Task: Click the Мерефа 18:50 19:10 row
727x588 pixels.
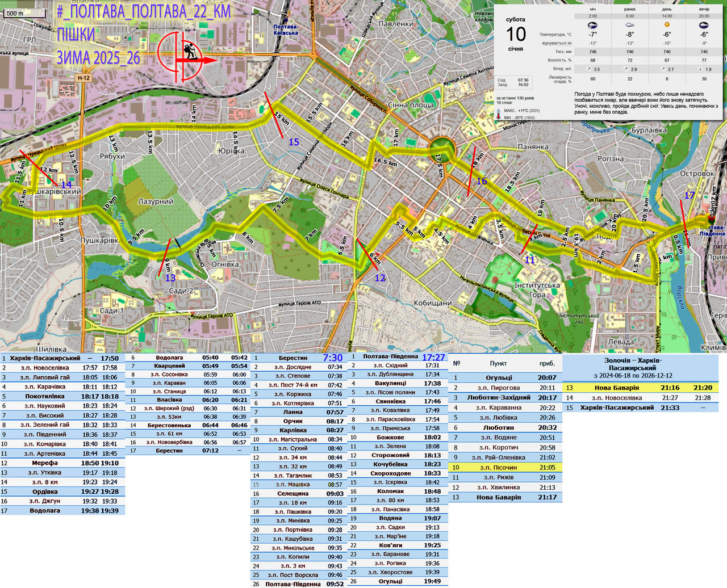Action: 62,463
